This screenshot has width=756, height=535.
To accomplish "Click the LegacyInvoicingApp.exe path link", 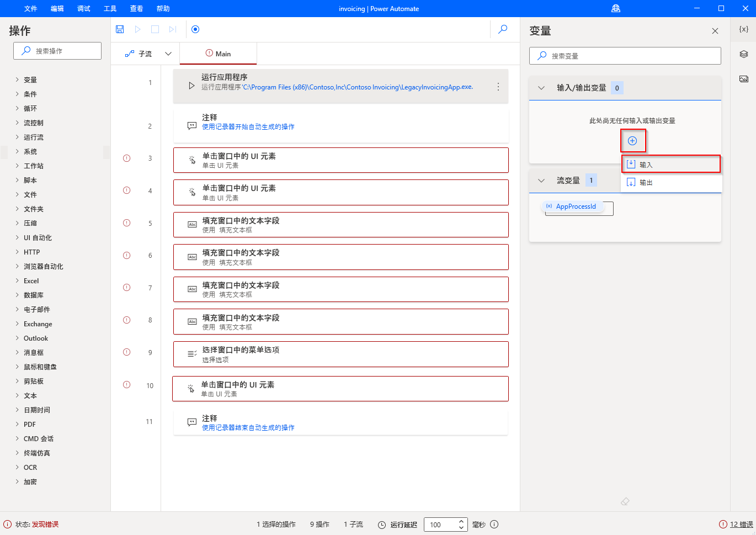I will click(358, 87).
